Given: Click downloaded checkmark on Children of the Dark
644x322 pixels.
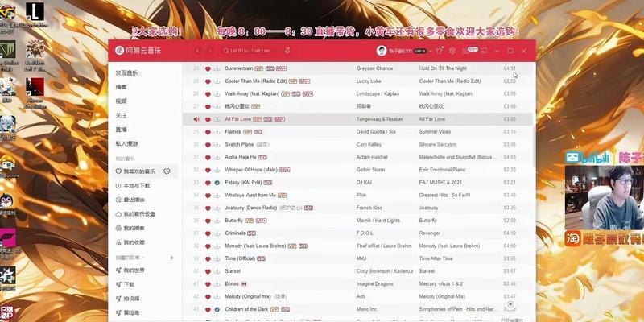Looking at the screenshot, I should 217,309.
